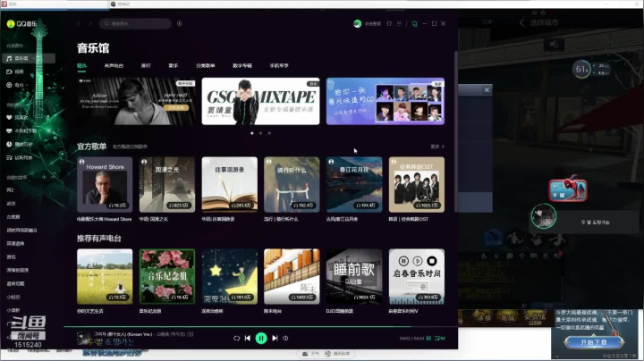Image resolution: width=644 pixels, height=361 pixels.
Task: Select the second carousel dot
Action: tap(260, 133)
